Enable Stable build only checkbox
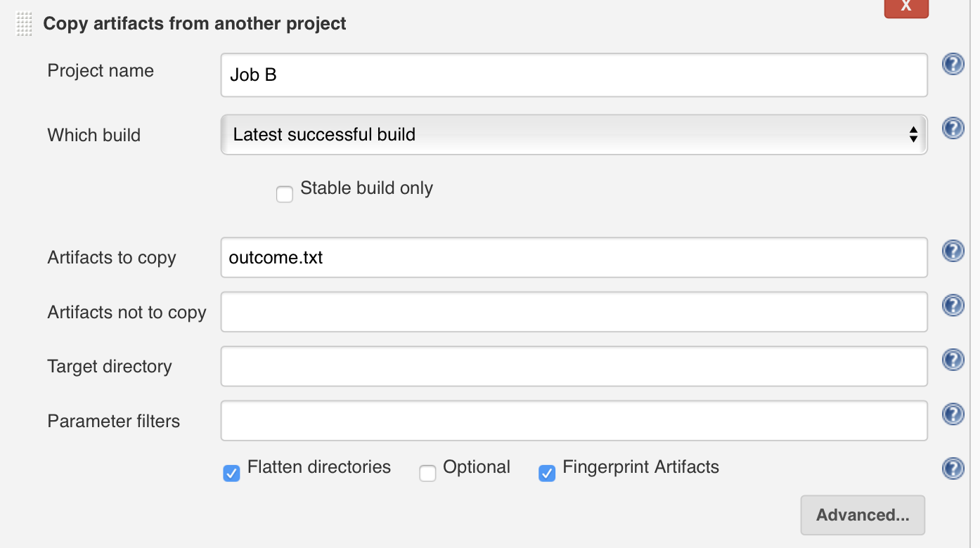Image resolution: width=980 pixels, height=548 pixels. pos(285,195)
